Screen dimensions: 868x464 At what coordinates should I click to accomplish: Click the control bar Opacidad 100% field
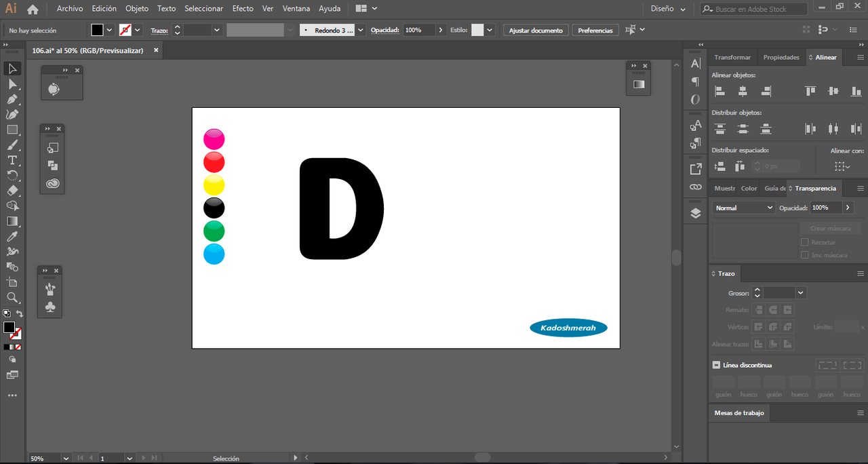(419, 30)
